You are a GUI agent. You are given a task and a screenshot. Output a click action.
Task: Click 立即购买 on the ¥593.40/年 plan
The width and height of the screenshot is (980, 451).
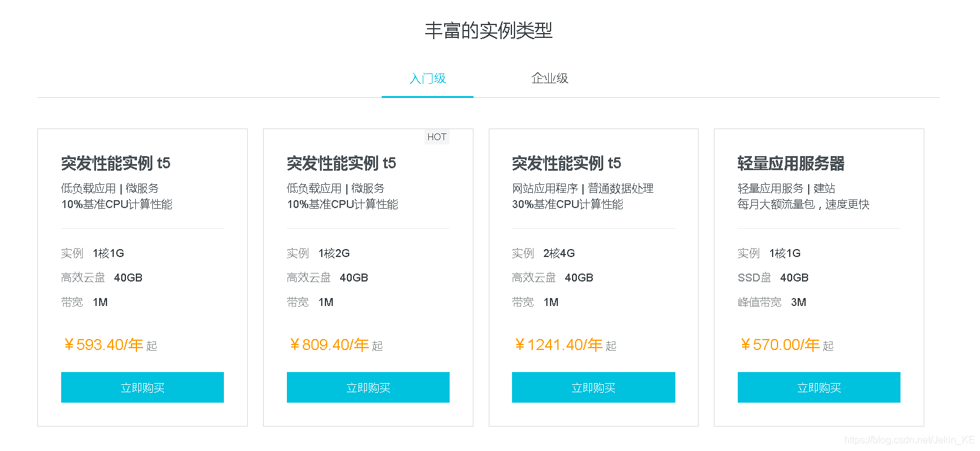[142, 387]
